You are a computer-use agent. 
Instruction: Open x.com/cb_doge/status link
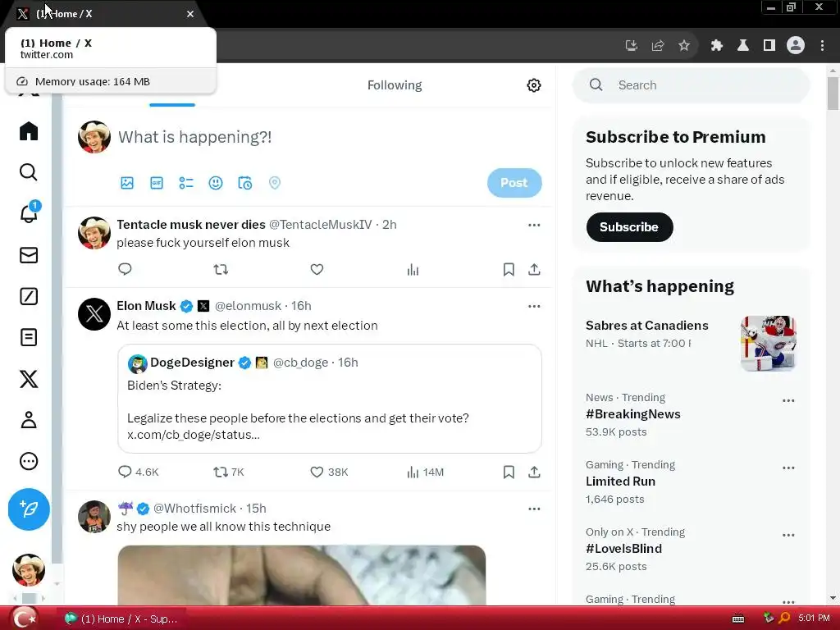click(194, 435)
